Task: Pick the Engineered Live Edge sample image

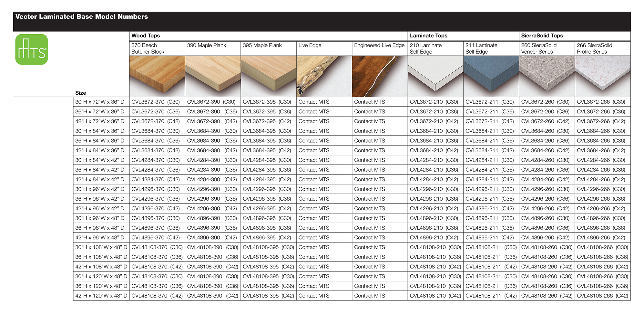Action: (380, 76)
